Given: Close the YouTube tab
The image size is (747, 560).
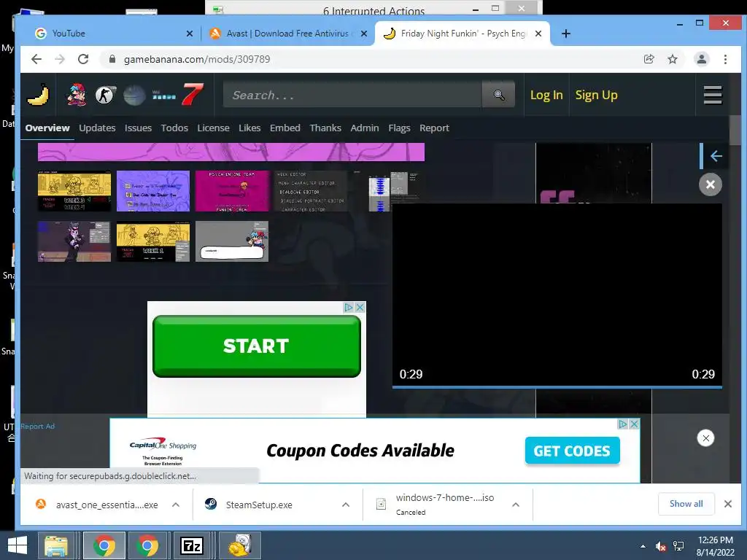Looking at the screenshot, I should point(189,34).
